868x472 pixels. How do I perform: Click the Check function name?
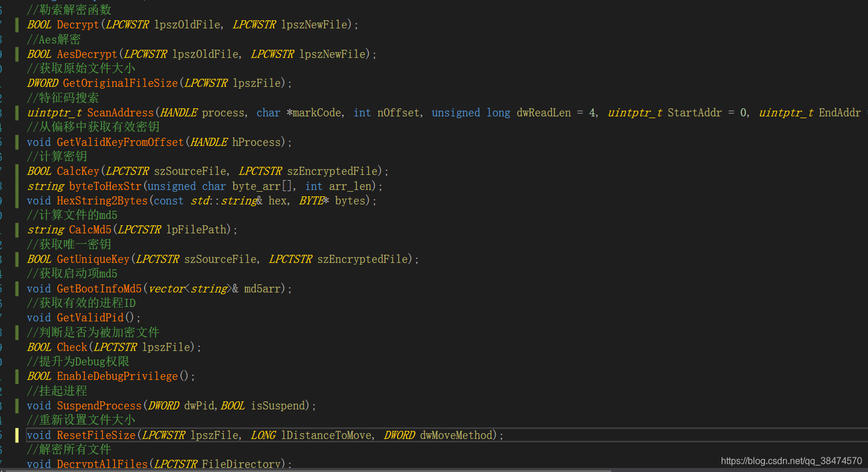click(x=72, y=347)
